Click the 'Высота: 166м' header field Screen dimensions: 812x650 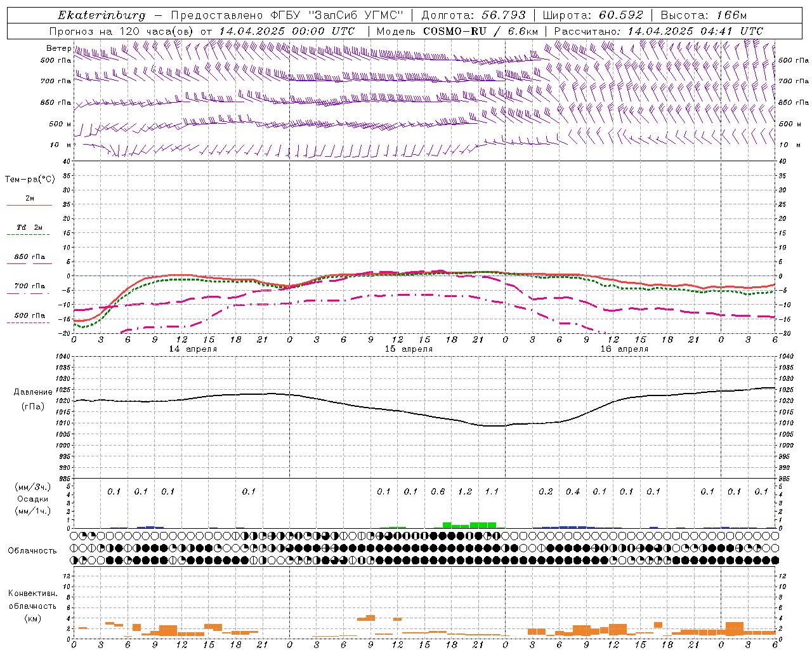[x=704, y=15]
